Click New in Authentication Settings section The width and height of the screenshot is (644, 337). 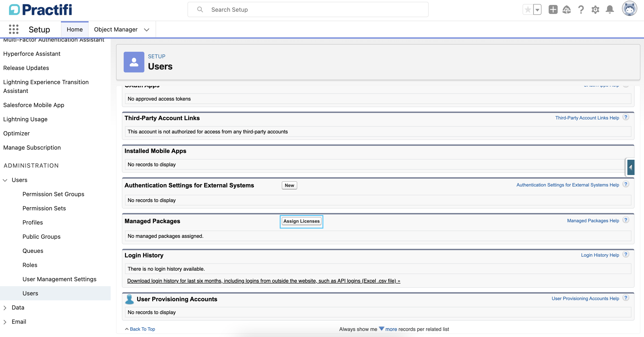pyautogui.click(x=289, y=185)
